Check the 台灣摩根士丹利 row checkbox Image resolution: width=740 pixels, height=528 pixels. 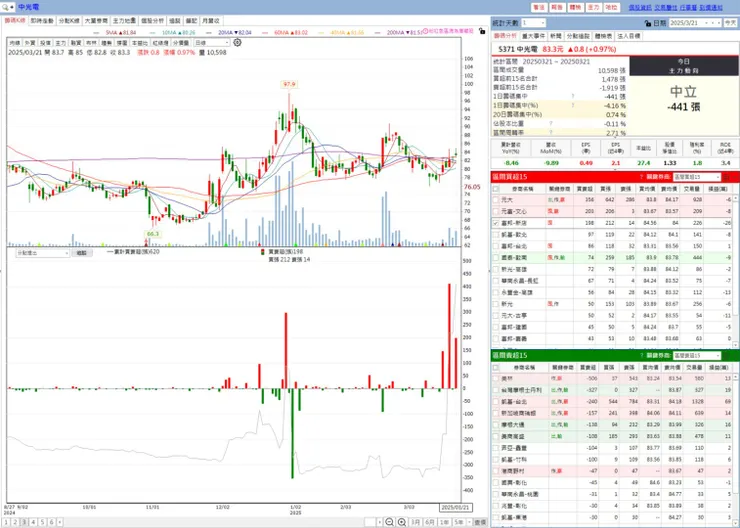(496, 390)
